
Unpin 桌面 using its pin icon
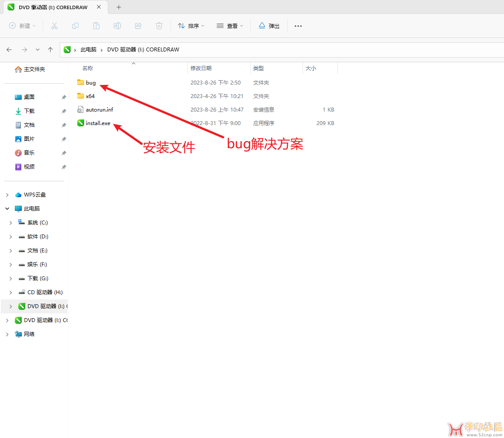64,97
